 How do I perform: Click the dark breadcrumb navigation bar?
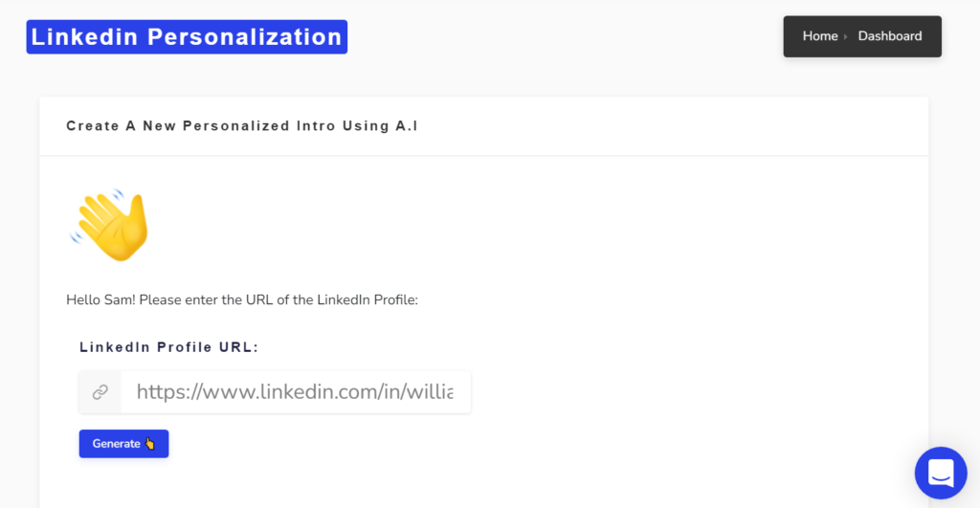pos(862,37)
